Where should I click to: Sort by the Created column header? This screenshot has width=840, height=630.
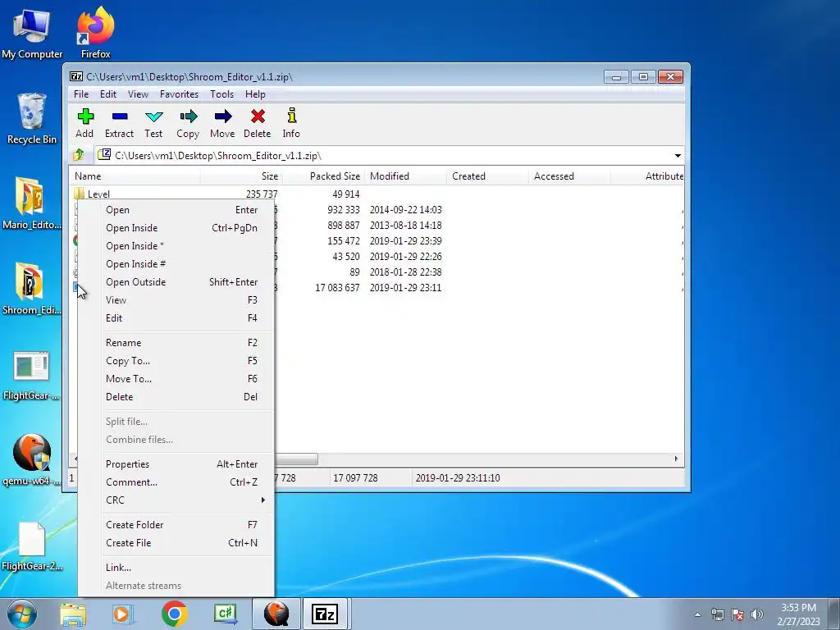tap(487, 176)
